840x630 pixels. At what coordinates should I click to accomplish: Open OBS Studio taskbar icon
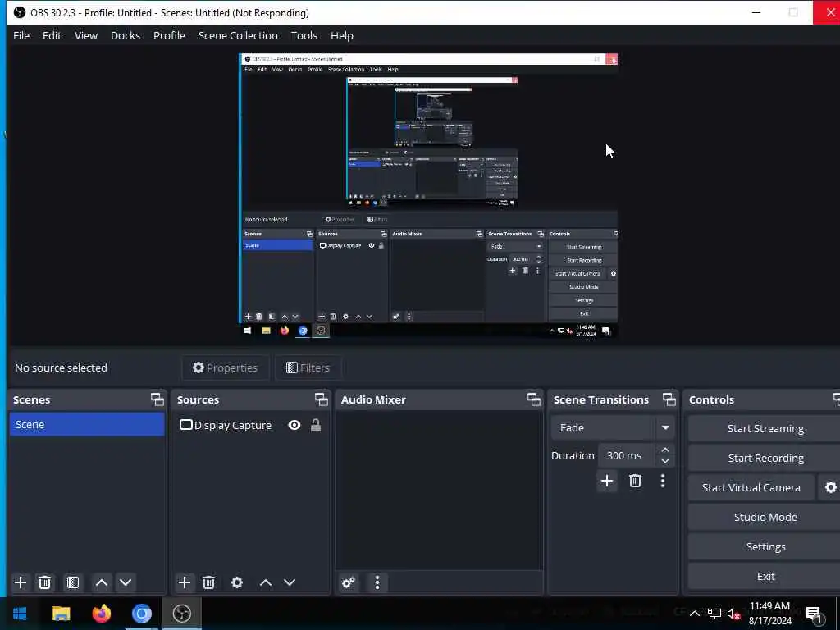click(182, 614)
